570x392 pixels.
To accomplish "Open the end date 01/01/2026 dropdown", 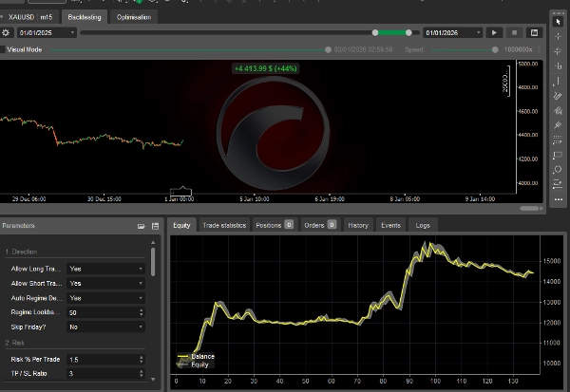I will point(452,32).
